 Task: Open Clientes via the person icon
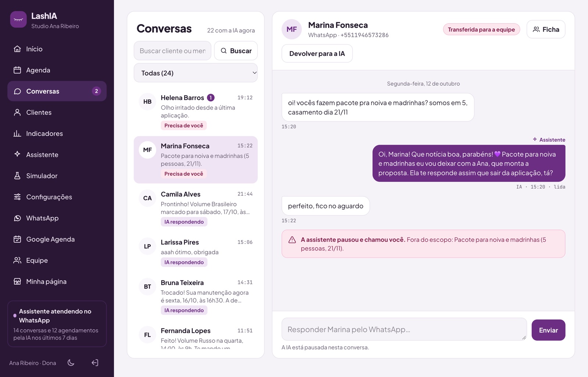[17, 112]
